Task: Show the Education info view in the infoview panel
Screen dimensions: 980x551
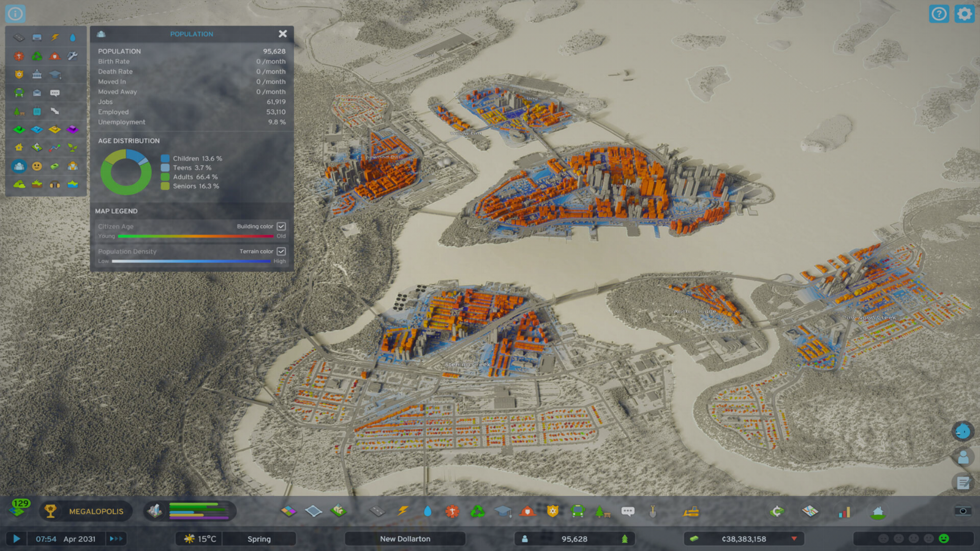Action: pos(55,74)
